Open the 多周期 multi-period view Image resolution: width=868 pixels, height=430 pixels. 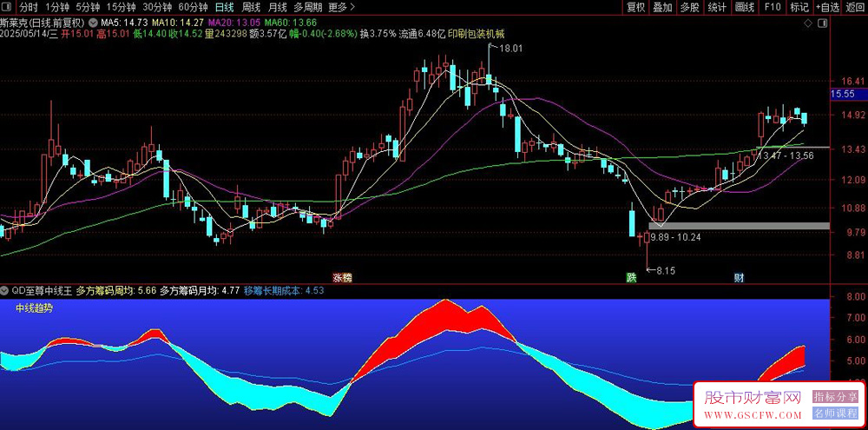307,7
